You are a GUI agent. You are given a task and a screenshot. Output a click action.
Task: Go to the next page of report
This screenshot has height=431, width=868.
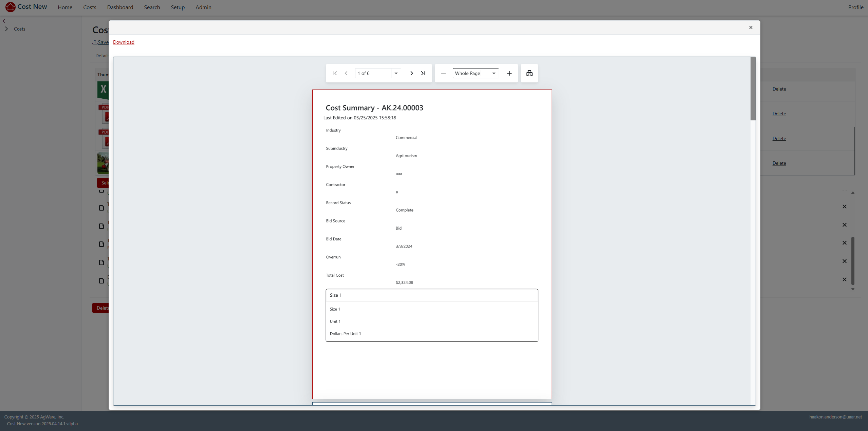[411, 73]
